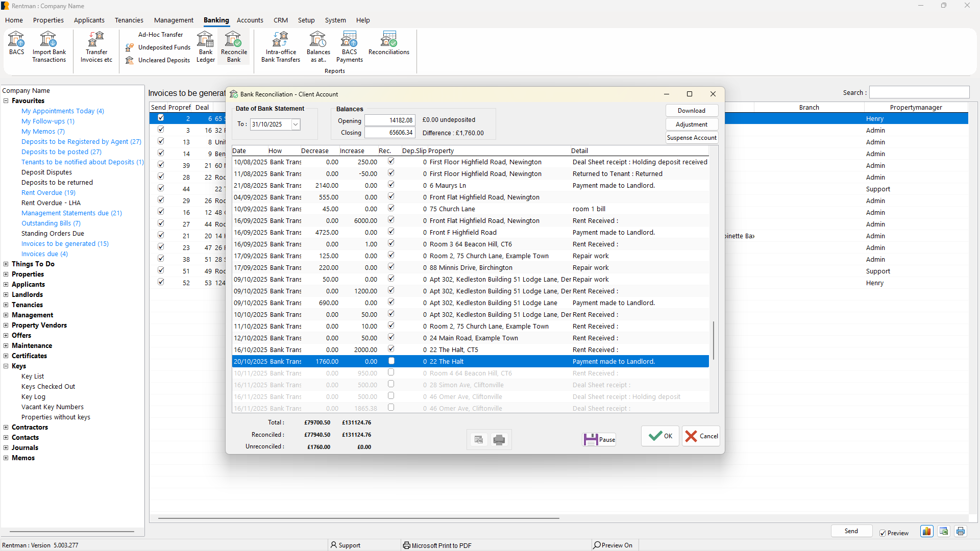Open the Bank Ledger tool
Image resolution: width=980 pixels, height=551 pixels.
(x=205, y=46)
